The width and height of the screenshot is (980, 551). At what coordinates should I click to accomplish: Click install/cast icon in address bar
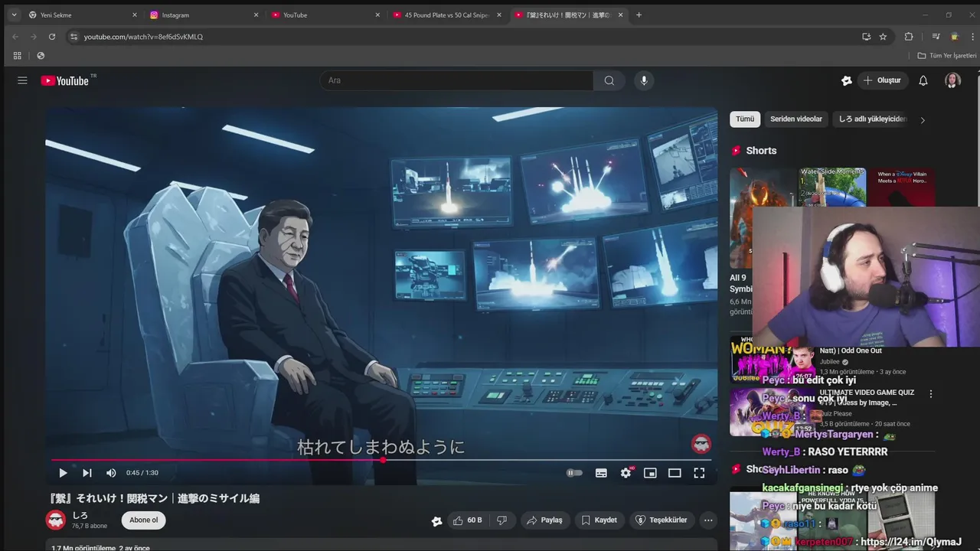[x=866, y=37]
